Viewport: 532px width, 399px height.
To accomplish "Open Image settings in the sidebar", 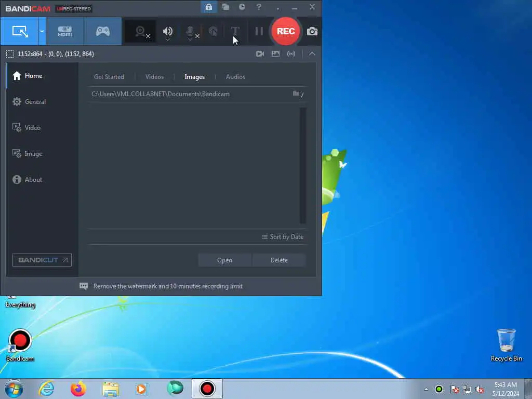I will click(43, 154).
